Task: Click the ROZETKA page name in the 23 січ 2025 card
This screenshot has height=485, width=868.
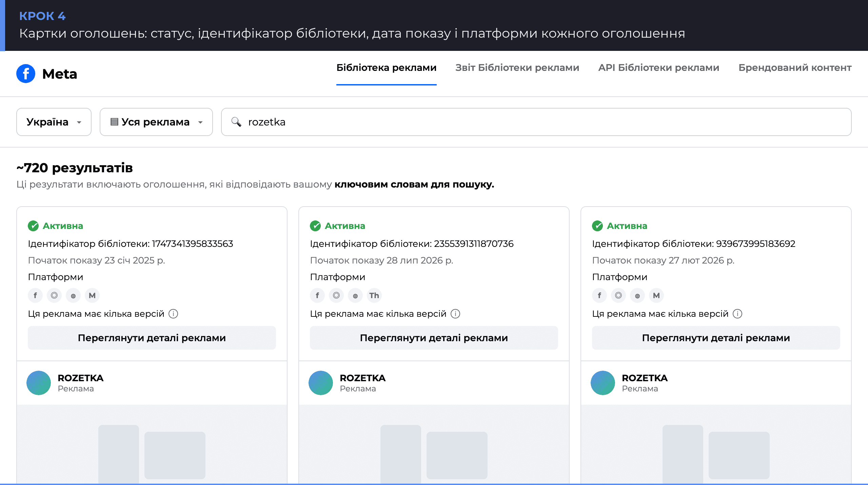Action: point(80,378)
